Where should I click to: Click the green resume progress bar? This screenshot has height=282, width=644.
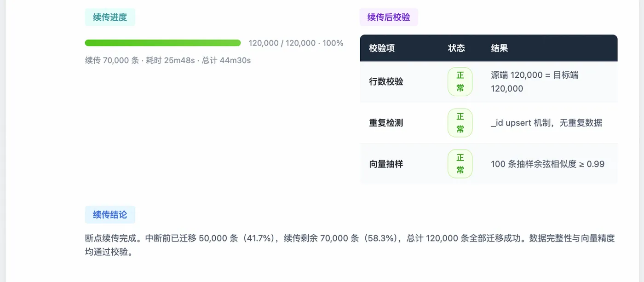point(163,43)
